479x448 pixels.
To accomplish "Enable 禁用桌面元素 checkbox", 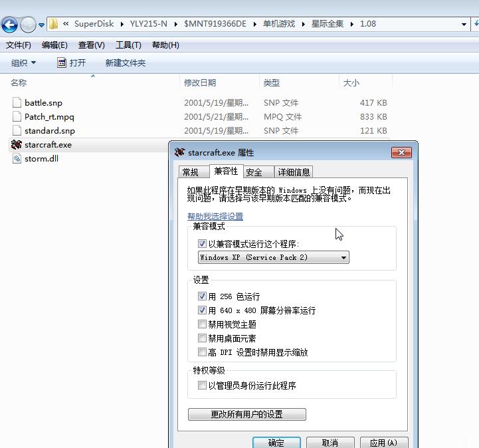I will coord(202,338).
